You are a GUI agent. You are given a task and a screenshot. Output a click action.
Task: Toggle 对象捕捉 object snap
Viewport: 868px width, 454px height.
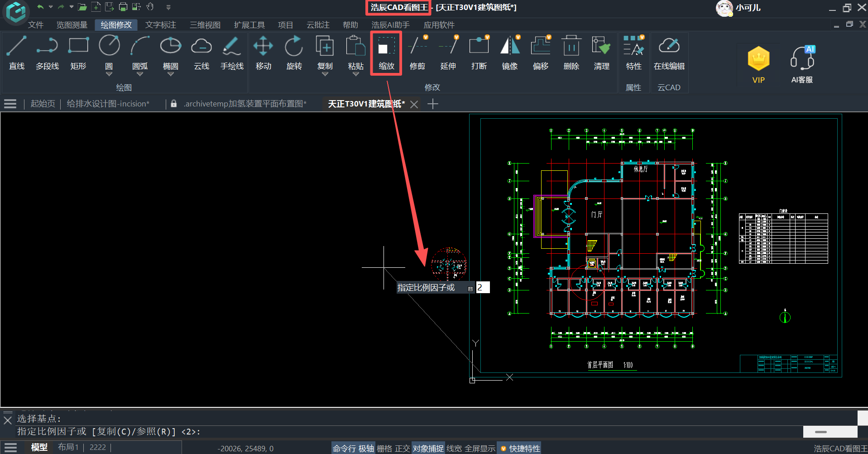pos(428,449)
